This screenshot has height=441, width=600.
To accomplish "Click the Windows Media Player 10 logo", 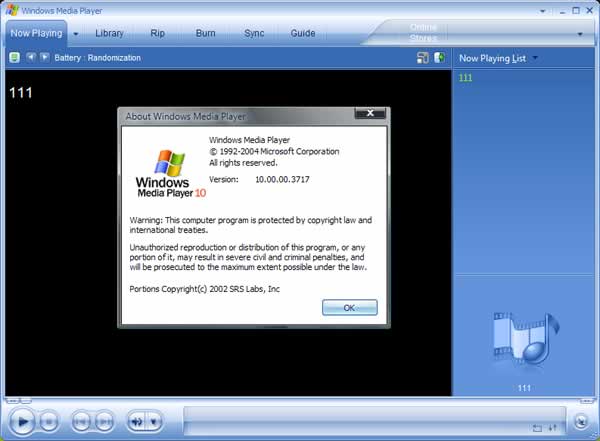I will click(171, 173).
